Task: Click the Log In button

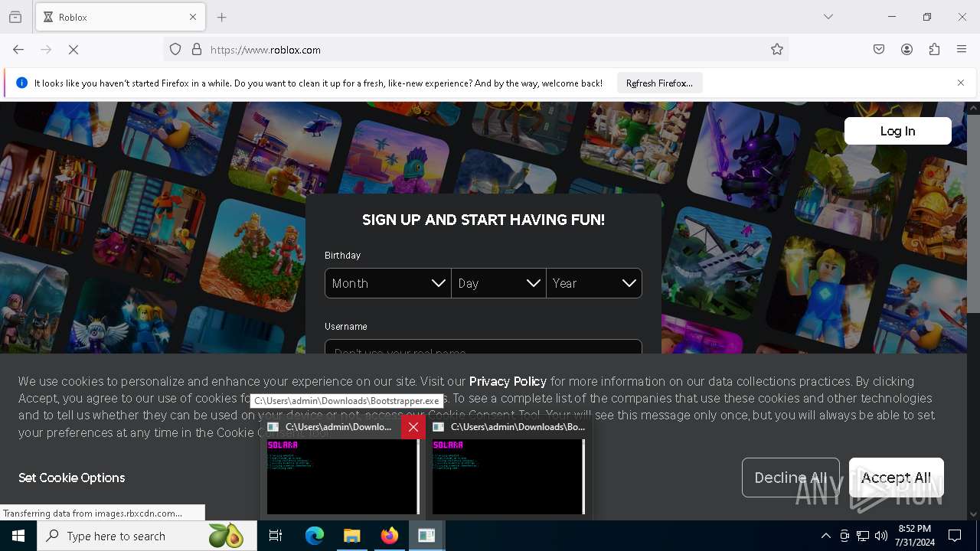Action: tap(897, 131)
